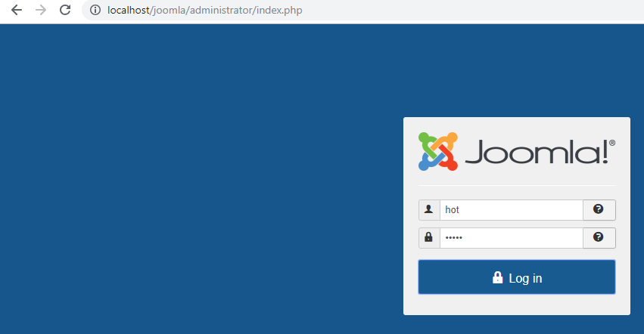This screenshot has width=644, height=334.
Task: Focus the username field containing 'hot'
Action: pyautogui.click(x=511, y=210)
